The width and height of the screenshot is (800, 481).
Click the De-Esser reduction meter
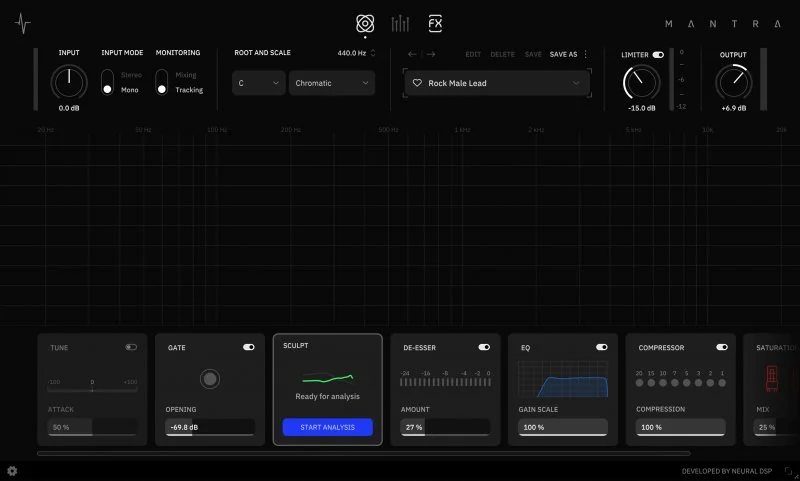445,379
